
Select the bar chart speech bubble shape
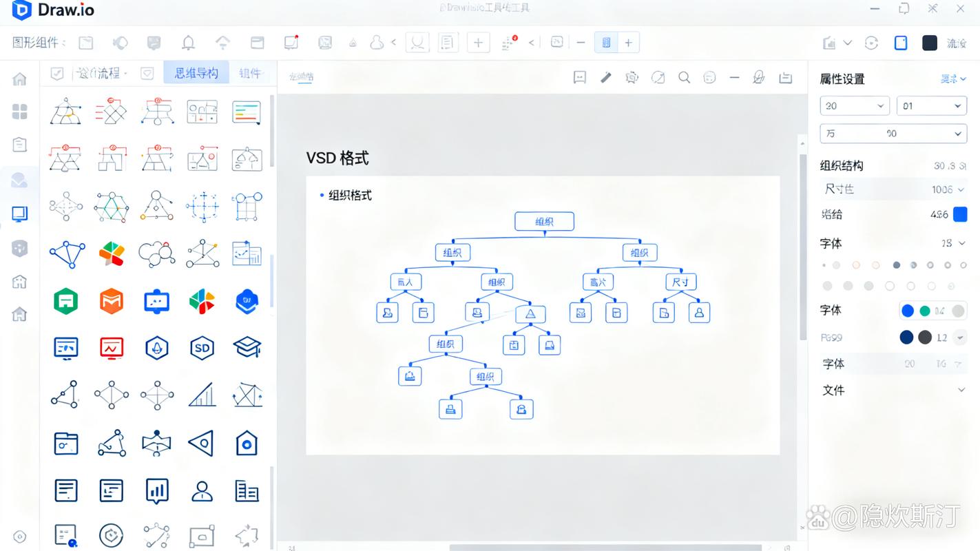pos(157,491)
